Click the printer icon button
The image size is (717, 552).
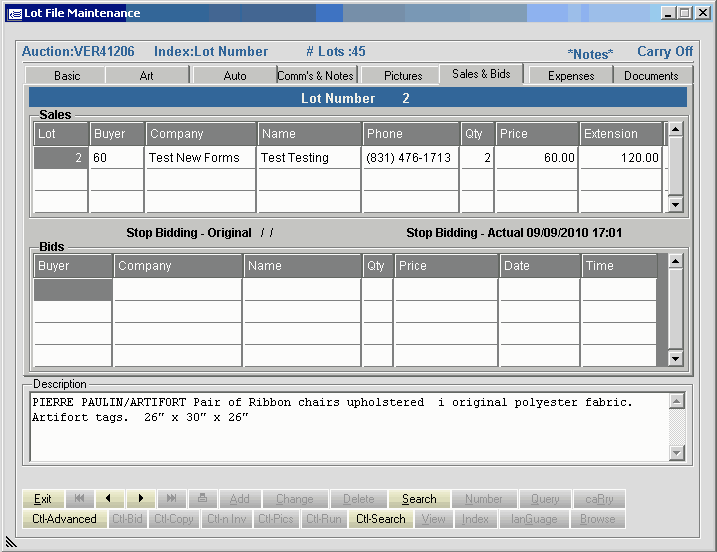(201, 499)
